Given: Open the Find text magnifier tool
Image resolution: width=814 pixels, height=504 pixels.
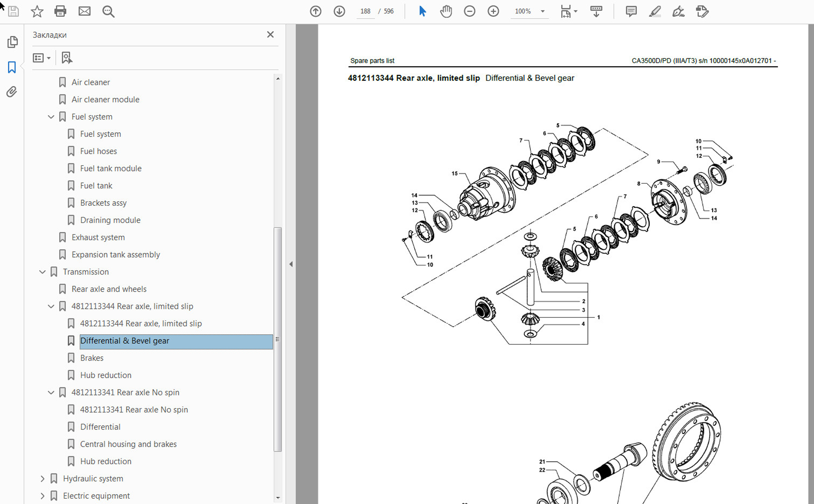Looking at the screenshot, I should tap(108, 11).
